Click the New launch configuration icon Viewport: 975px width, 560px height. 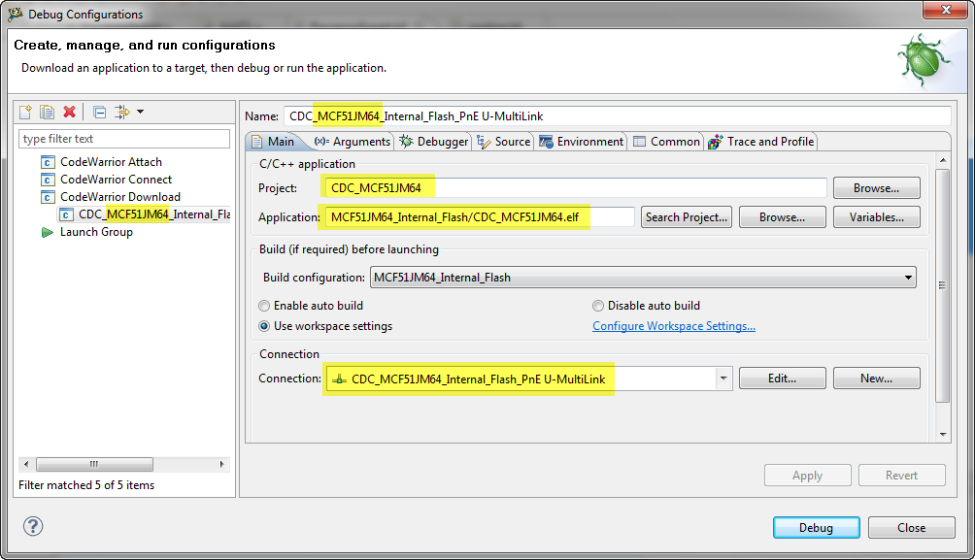pyautogui.click(x=26, y=112)
